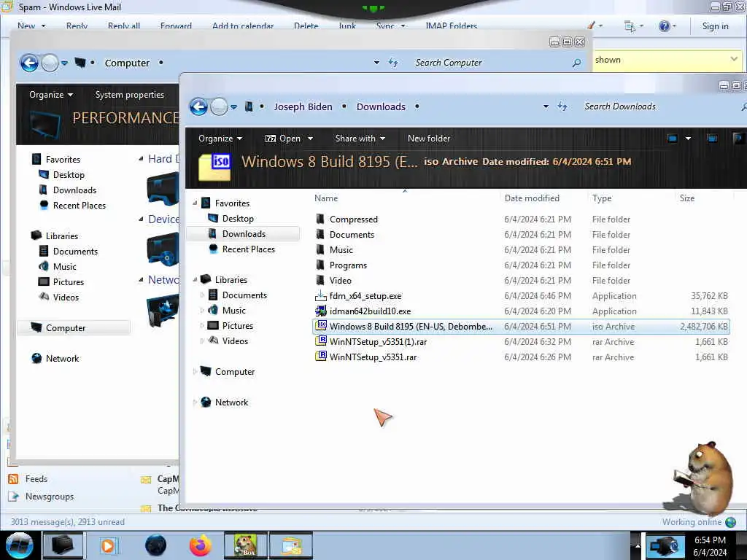
Task: Select Network in Computer window sidebar
Action: [63, 359]
